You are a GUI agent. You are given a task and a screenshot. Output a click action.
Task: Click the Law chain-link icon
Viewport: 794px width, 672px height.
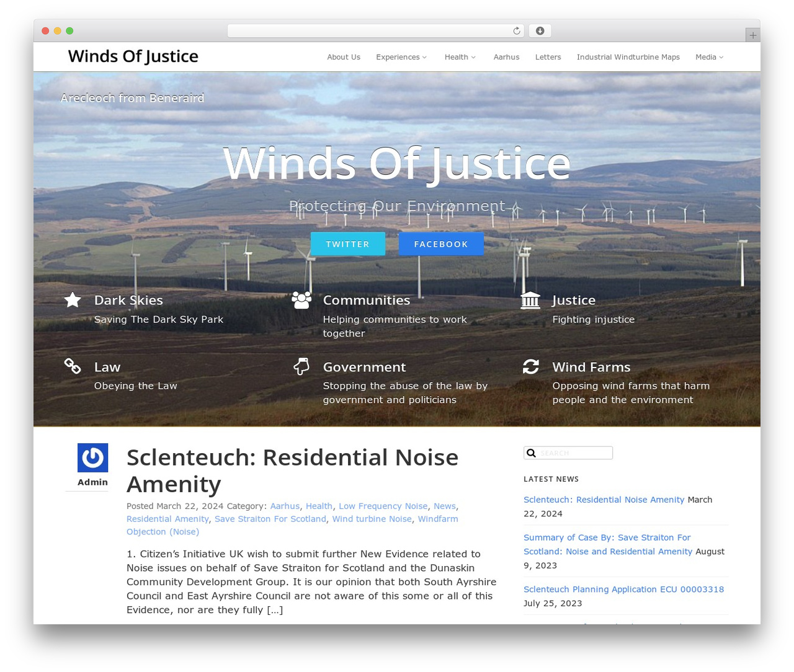tap(73, 366)
